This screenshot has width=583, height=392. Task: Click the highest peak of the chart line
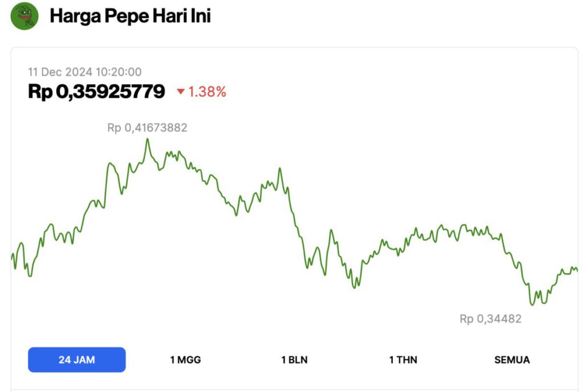click(147, 139)
